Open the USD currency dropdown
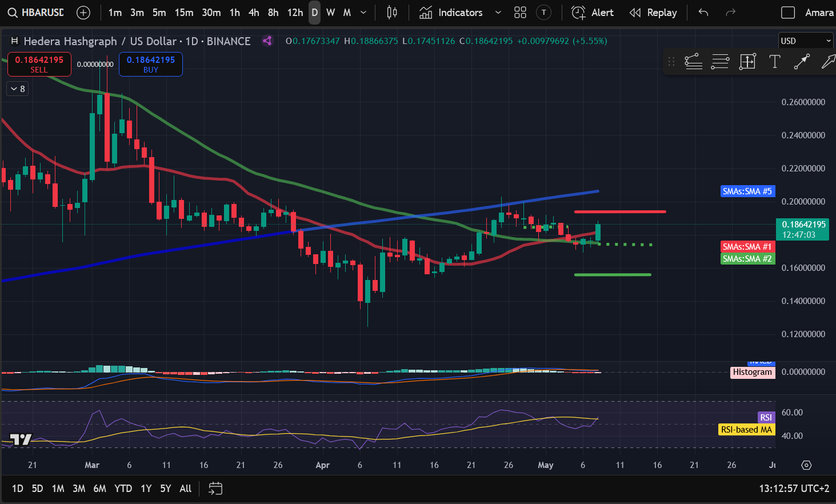836x504 pixels. coord(806,41)
